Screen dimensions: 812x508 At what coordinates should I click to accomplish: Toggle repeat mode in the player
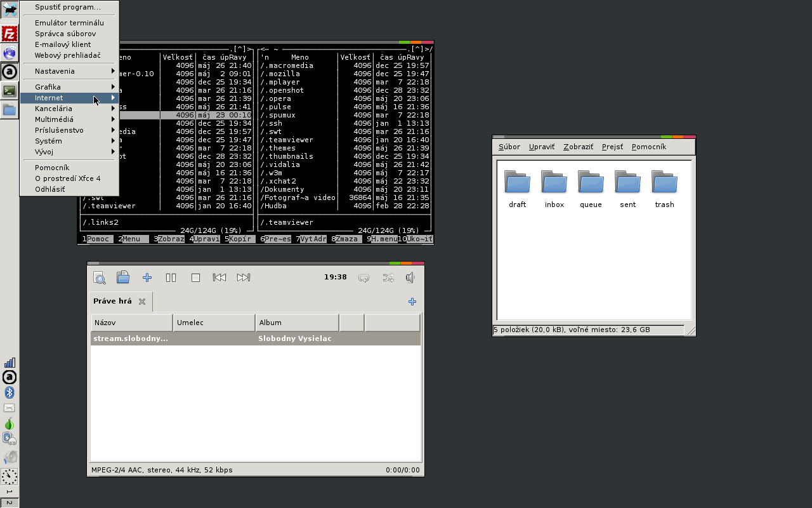[x=363, y=277]
